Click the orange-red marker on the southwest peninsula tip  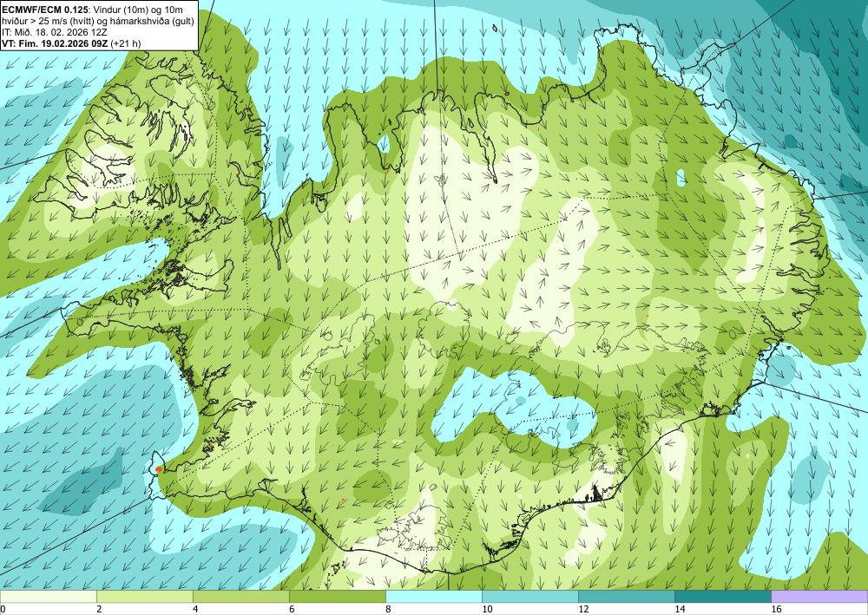tap(160, 469)
